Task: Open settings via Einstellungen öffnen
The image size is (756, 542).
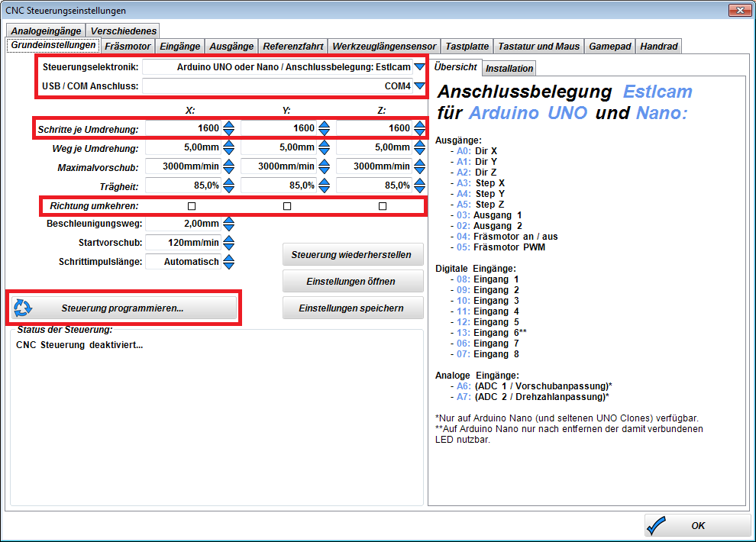Action: coord(353,281)
